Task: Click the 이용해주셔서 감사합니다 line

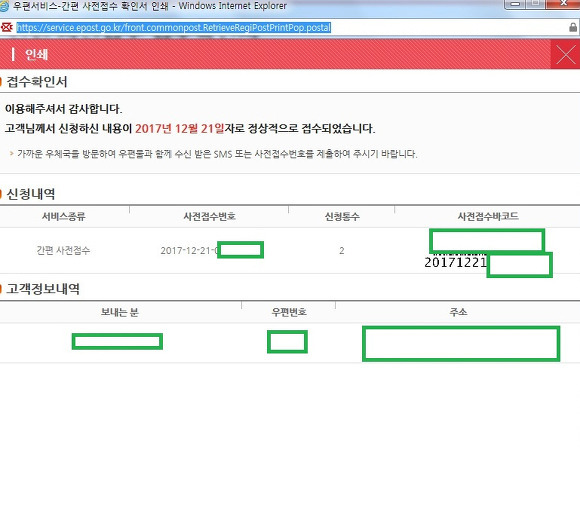Action: [x=63, y=109]
